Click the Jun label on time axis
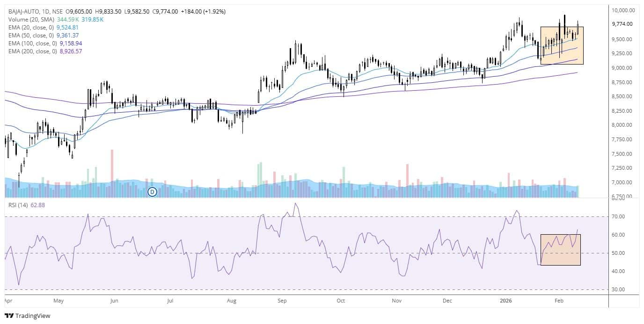Image resolution: width=644 pixels, height=324 pixels. click(114, 301)
